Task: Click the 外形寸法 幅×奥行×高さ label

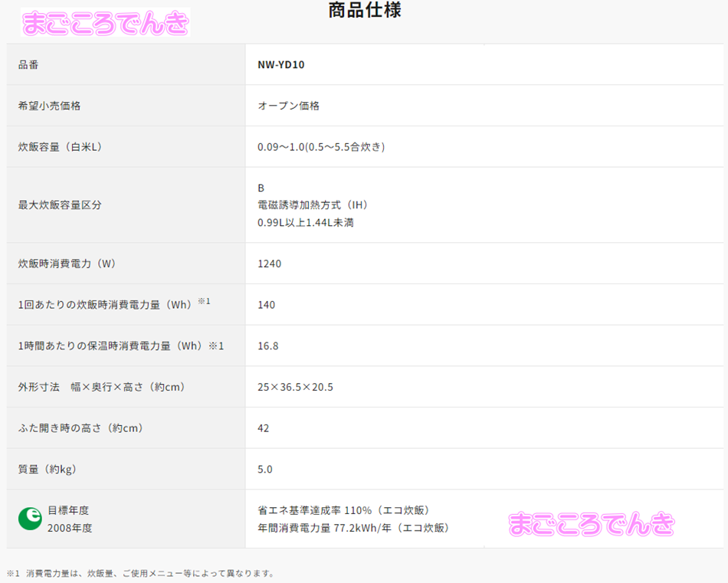Action: point(102,387)
